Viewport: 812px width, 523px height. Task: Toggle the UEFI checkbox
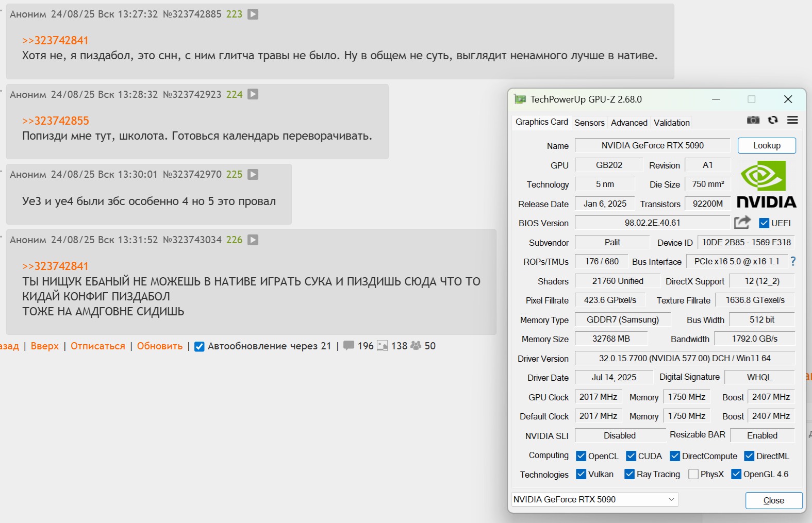click(764, 223)
